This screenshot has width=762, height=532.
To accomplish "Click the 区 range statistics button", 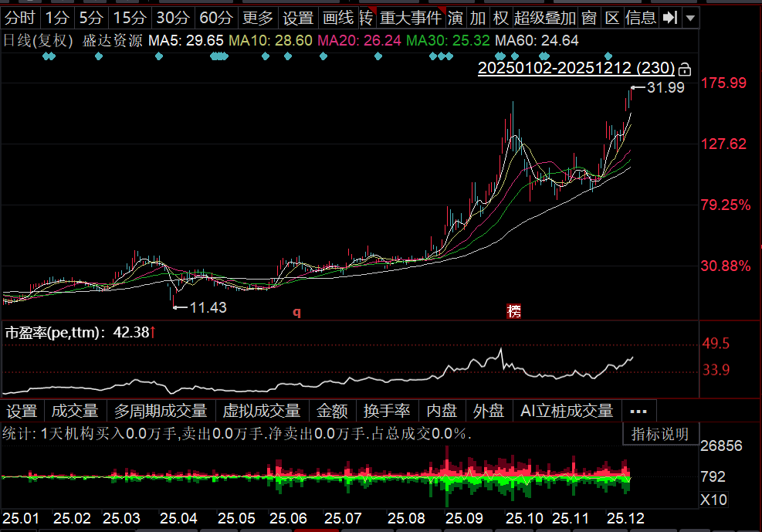I will [x=611, y=18].
